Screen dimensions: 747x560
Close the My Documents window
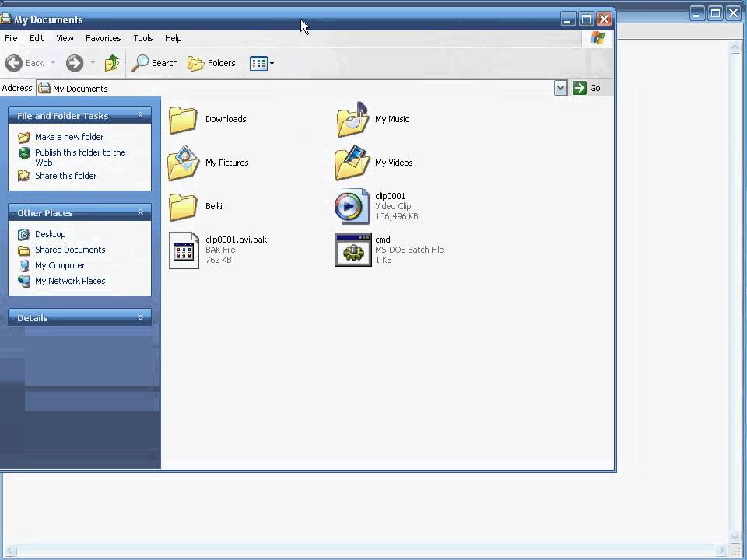coord(604,19)
